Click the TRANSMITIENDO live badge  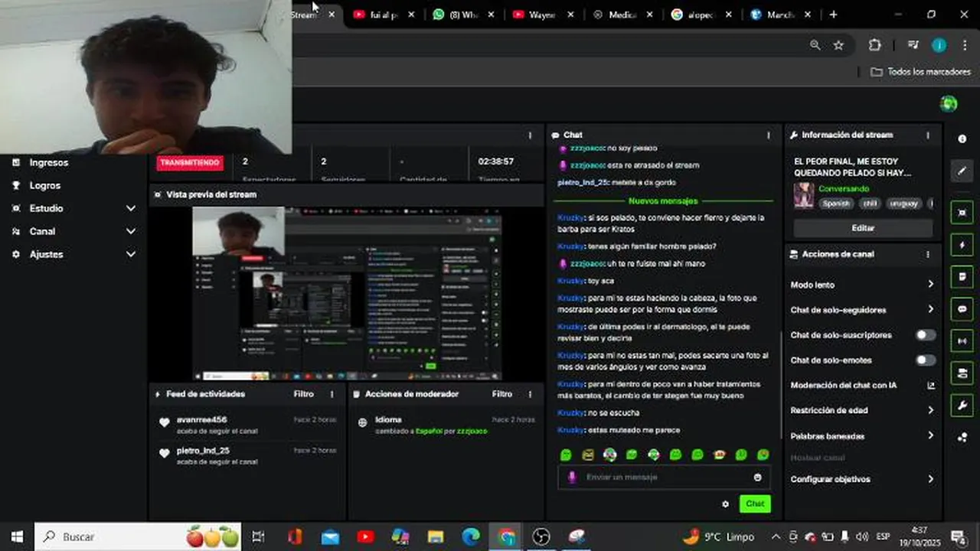click(190, 162)
